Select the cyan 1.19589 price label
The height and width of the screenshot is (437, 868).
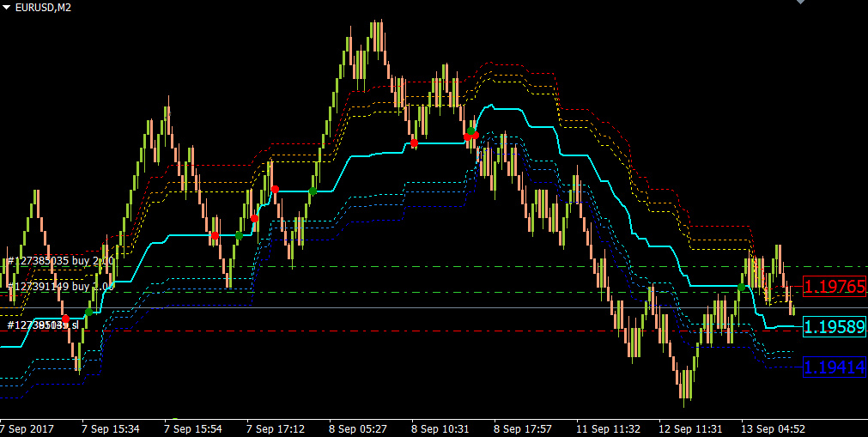pyautogui.click(x=835, y=327)
